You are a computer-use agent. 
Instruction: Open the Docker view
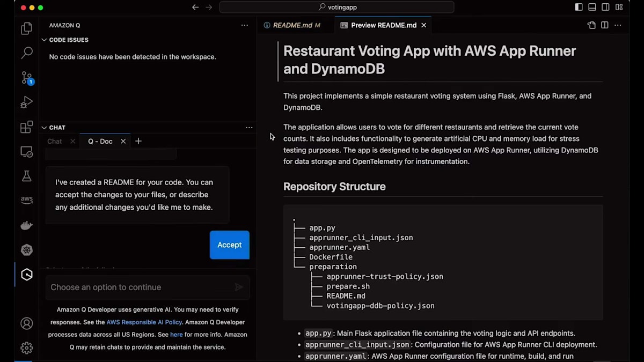click(x=26, y=225)
